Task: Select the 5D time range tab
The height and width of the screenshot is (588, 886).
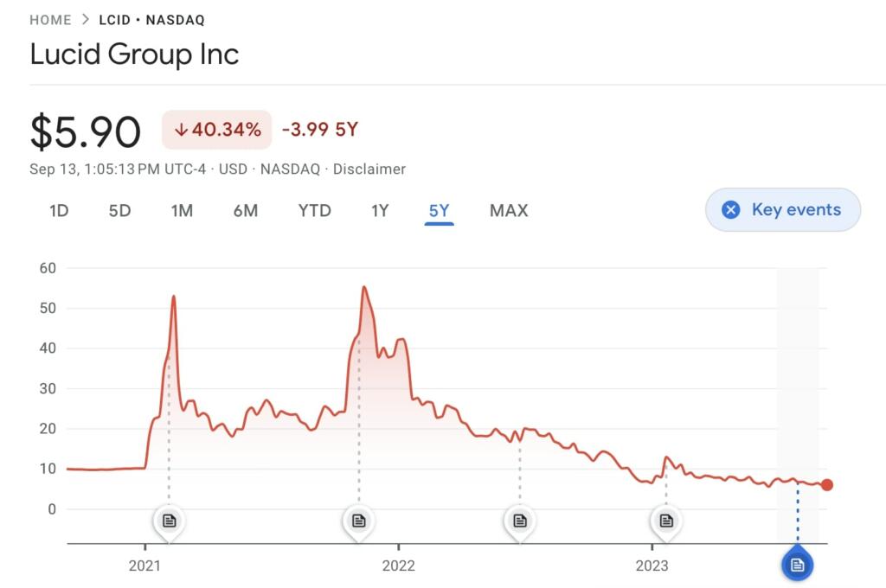Action: [119, 210]
